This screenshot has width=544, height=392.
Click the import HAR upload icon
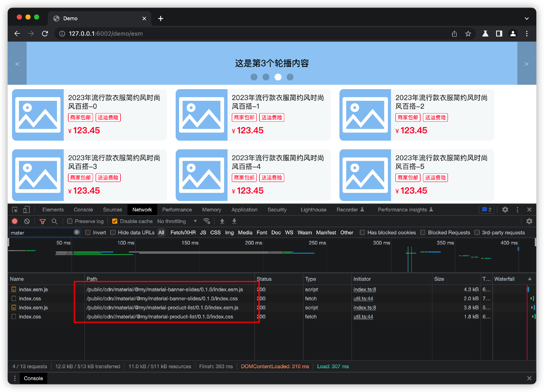tap(222, 221)
